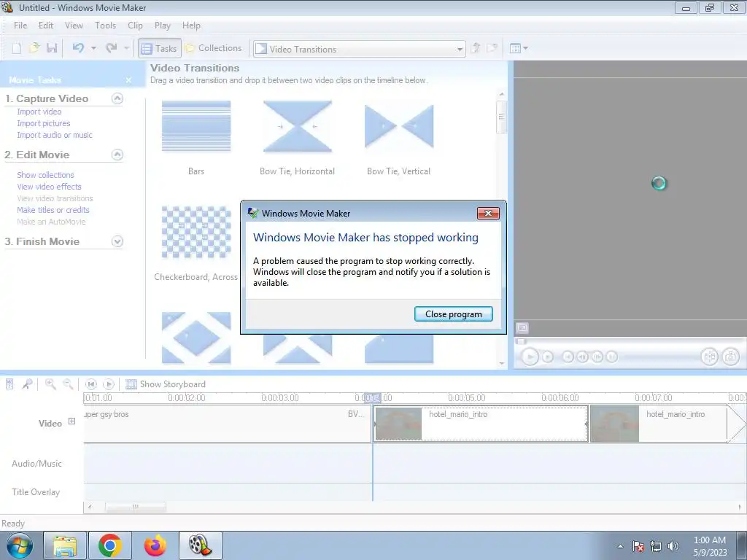The height and width of the screenshot is (560, 747).
Task: Click the Import video link
Action: coord(39,112)
